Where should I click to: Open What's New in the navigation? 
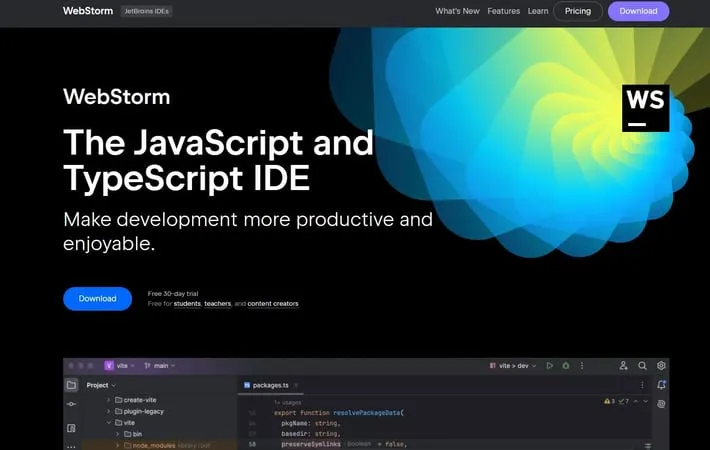[457, 11]
